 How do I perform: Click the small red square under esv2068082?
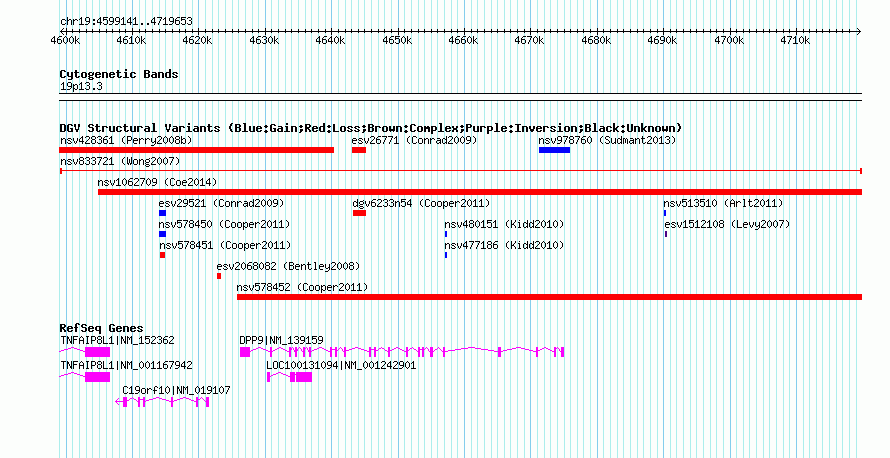pyautogui.click(x=219, y=276)
